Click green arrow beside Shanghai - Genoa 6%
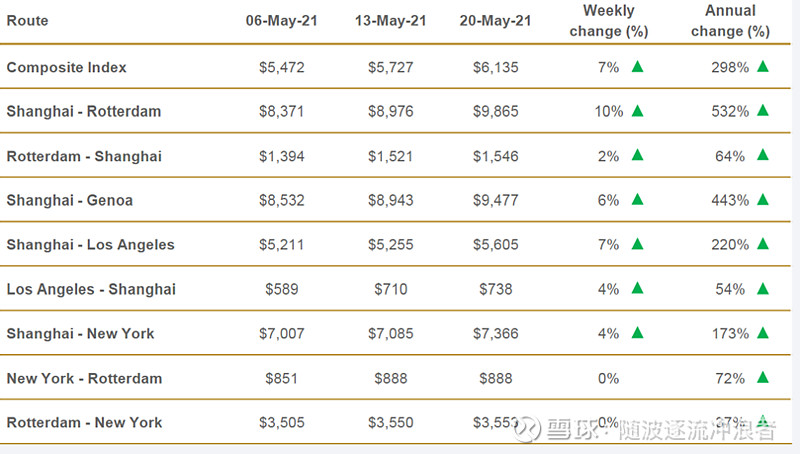800x454 pixels. click(x=638, y=200)
